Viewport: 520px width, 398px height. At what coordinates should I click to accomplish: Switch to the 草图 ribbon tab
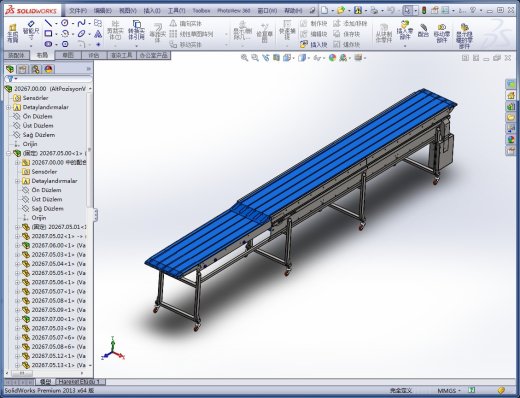point(68,55)
